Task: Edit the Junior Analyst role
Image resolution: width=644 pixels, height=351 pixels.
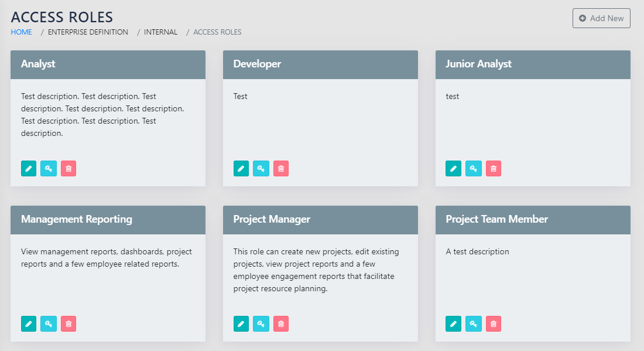Action: pos(454,169)
